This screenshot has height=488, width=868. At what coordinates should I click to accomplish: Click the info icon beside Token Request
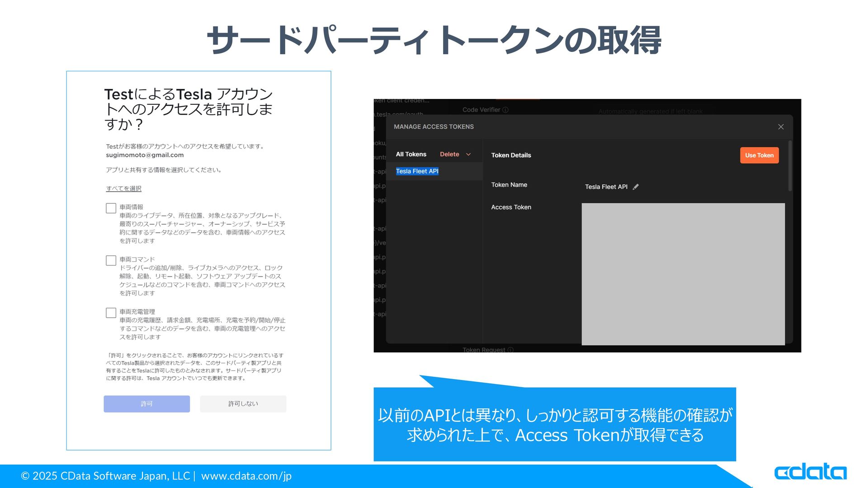pyautogui.click(x=510, y=350)
